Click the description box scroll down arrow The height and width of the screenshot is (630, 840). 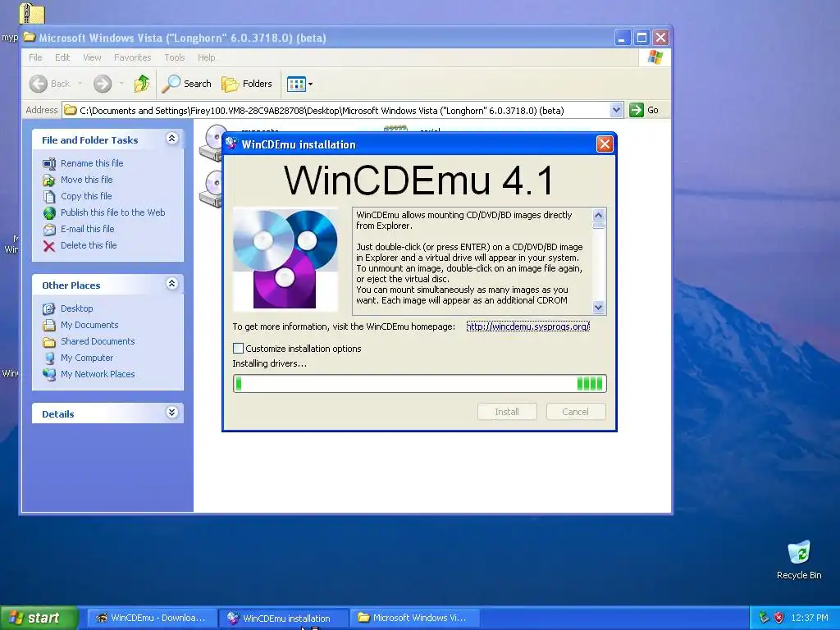click(598, 308)
